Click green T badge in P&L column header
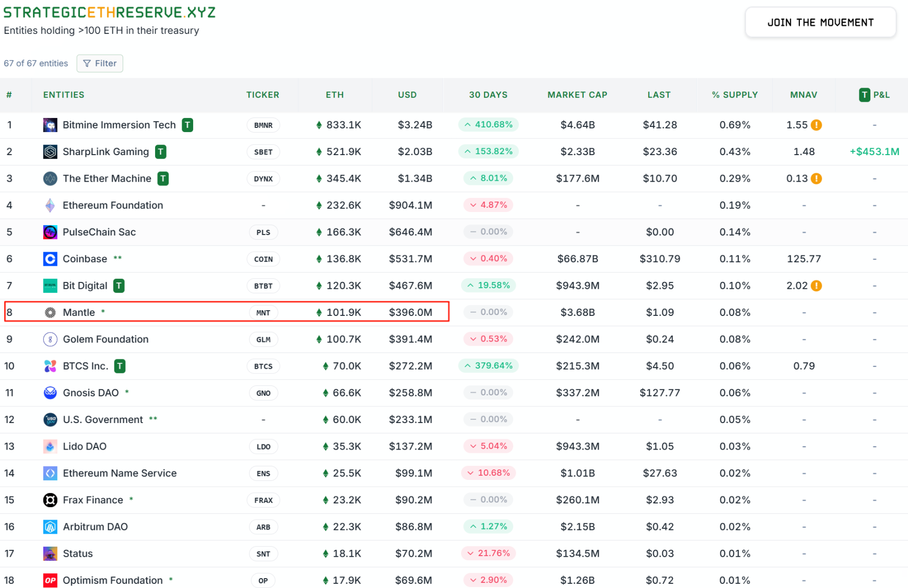Screen dimensions: 908x588 point(865,95)
